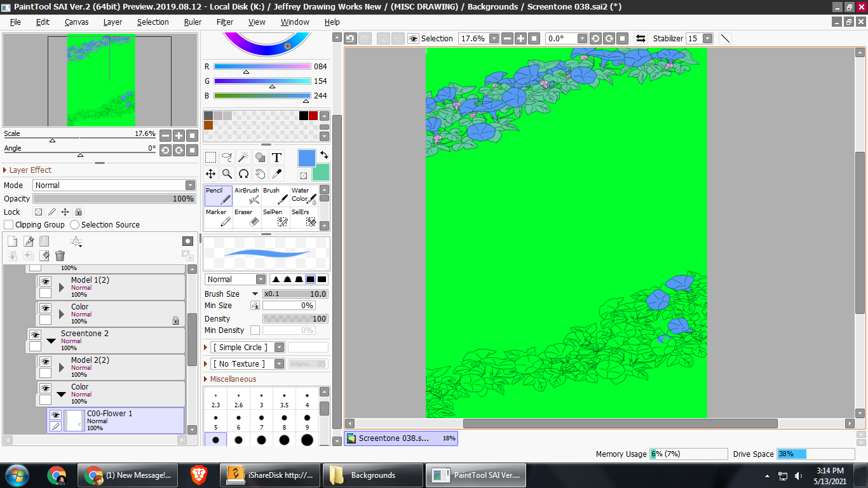Choose the AirBrush tool
The height and width of the screenshot is (488, 868).
point(247,196)
